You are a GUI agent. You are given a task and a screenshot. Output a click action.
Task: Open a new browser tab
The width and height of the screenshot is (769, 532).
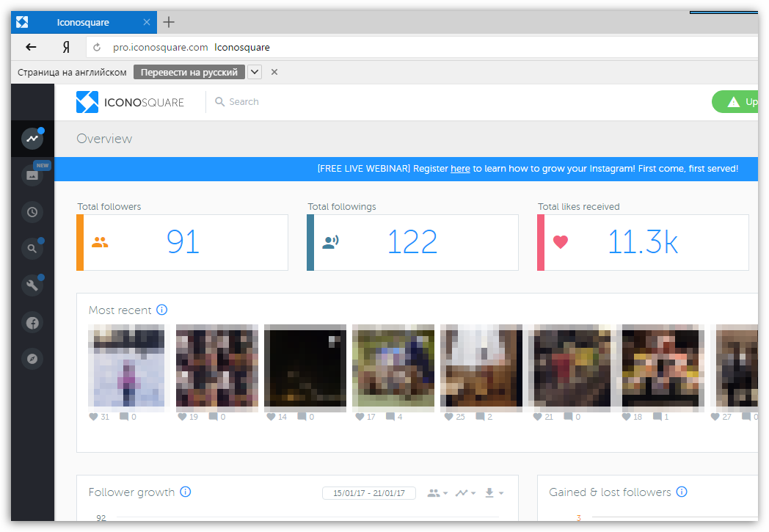(x=169, y=22)
